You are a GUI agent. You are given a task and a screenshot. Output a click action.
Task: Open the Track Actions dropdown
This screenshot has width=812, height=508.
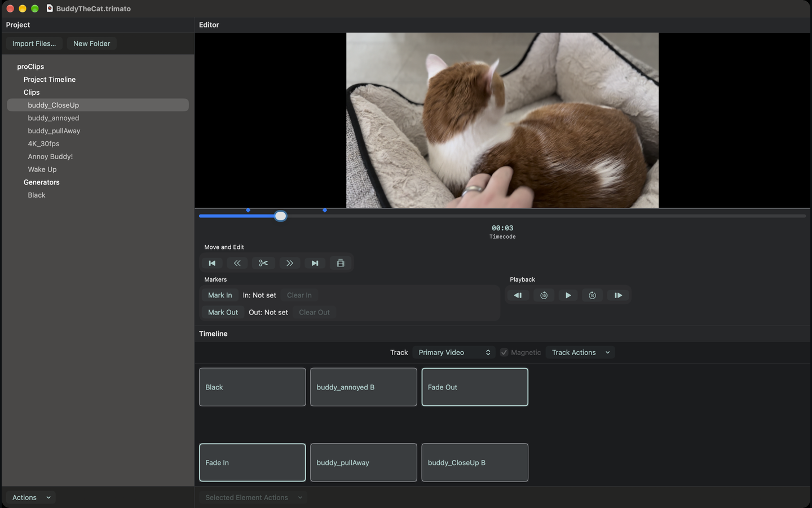point(580,352)
